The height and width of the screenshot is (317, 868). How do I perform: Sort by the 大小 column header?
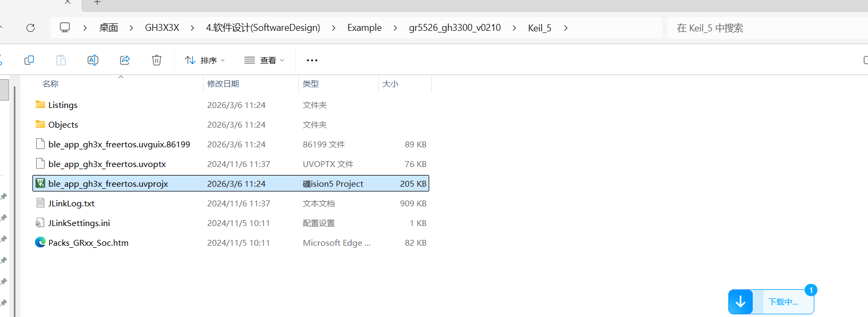pos(390,84)
